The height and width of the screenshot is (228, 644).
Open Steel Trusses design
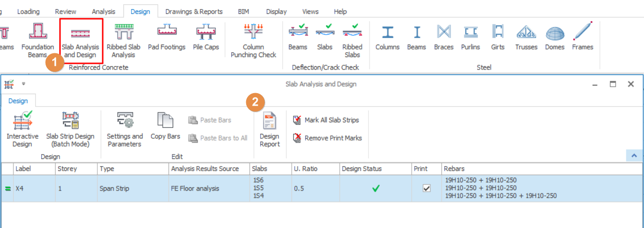526,38
